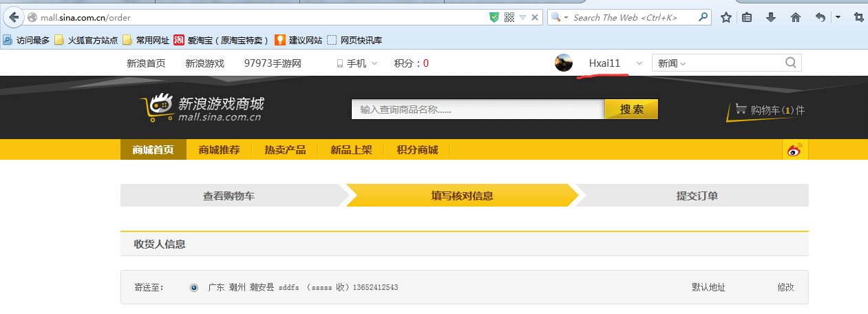Image resolution: width=868 pixels, height=314 pixels.
Task: Open the 访问最多 bookmark folder
Action: (x=25, y=40)
